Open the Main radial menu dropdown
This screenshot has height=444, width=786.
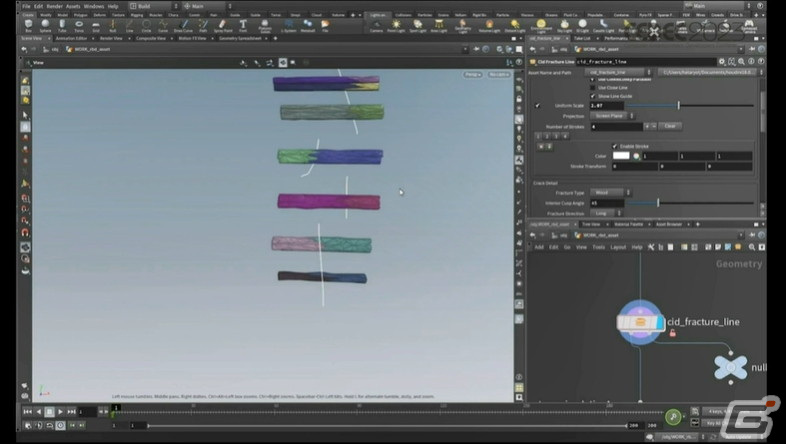[207, 6]
